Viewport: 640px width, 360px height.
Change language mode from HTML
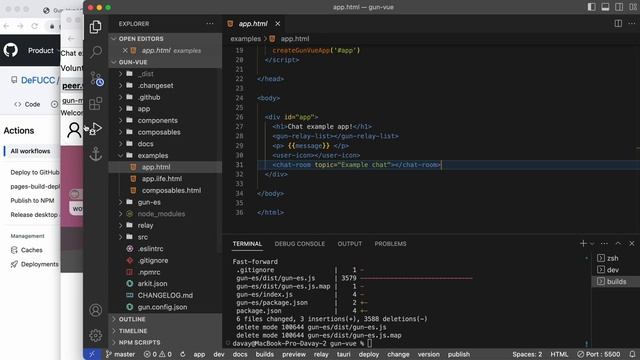(x=559, y=354)
